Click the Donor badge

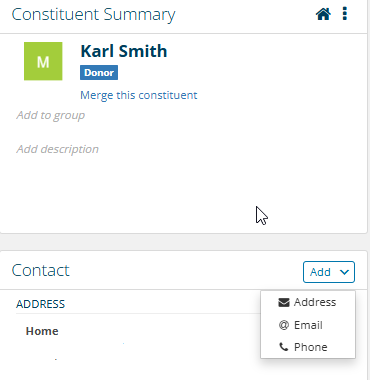pos(99,72)
